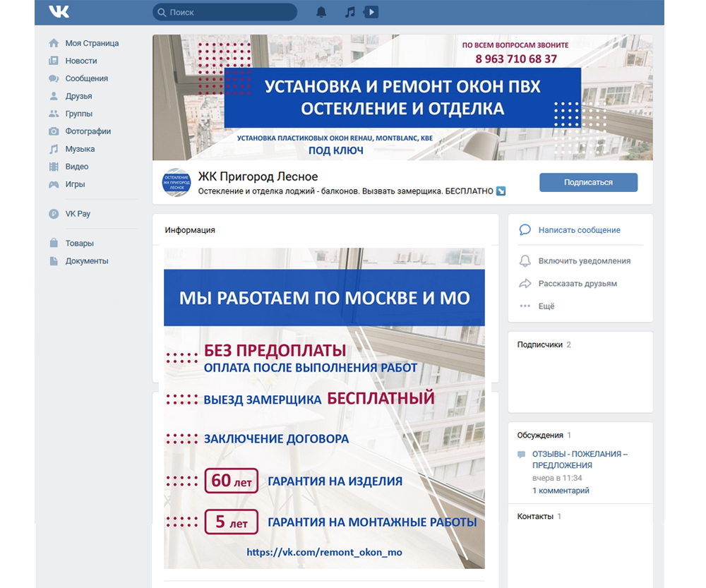Click the Информация block title

(189, 230)
